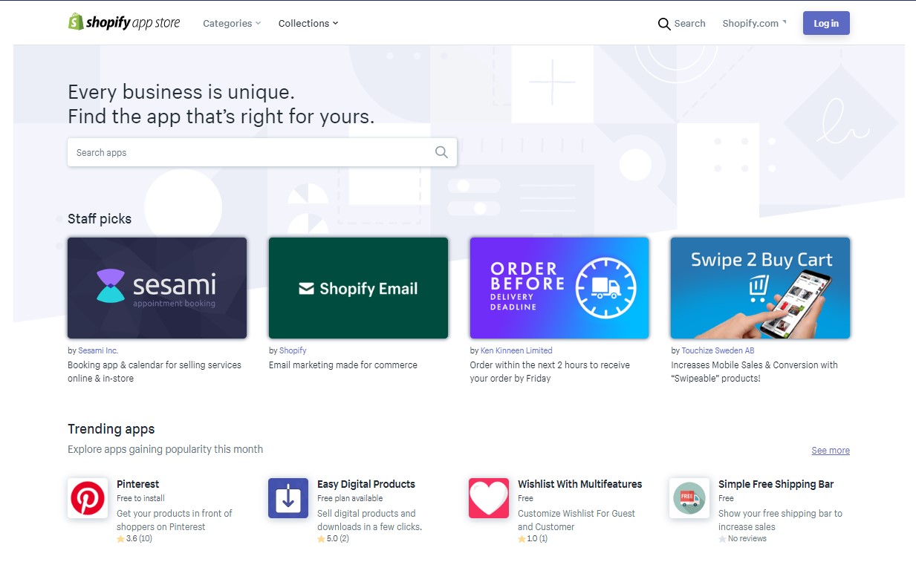Click the search apps magnifier icon
The height and width of the screenshot is (588, 916).
pyautogui.click(x=441, y=152)
